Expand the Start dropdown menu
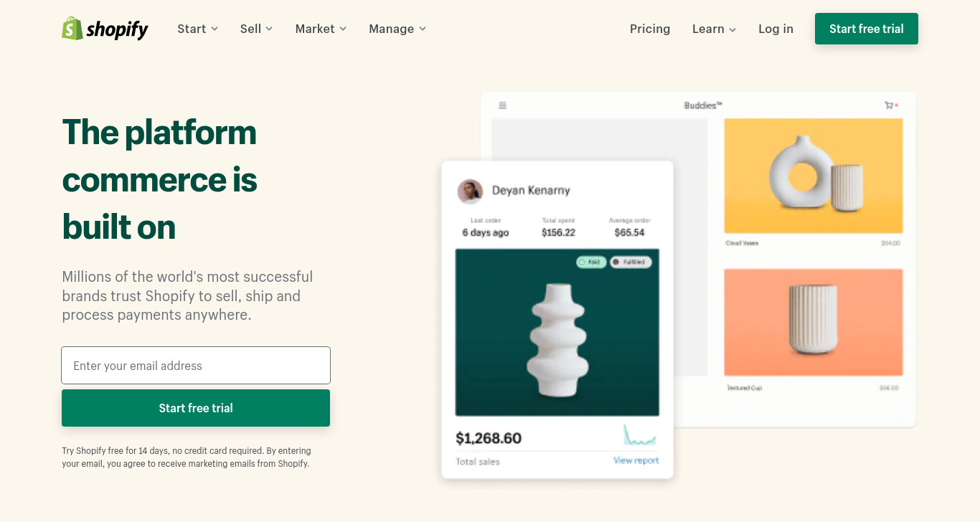Image resolution: width=980 pixels, height=522 pixels. pos(198,29)
